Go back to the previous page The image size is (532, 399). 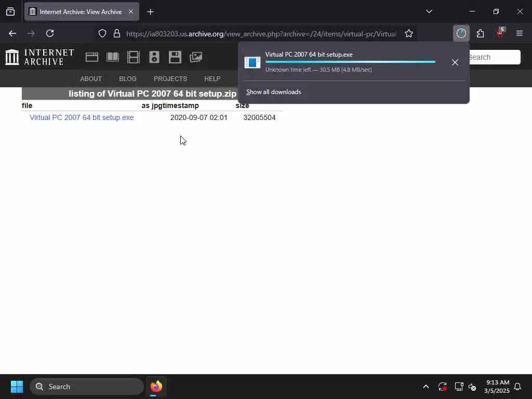12,33
